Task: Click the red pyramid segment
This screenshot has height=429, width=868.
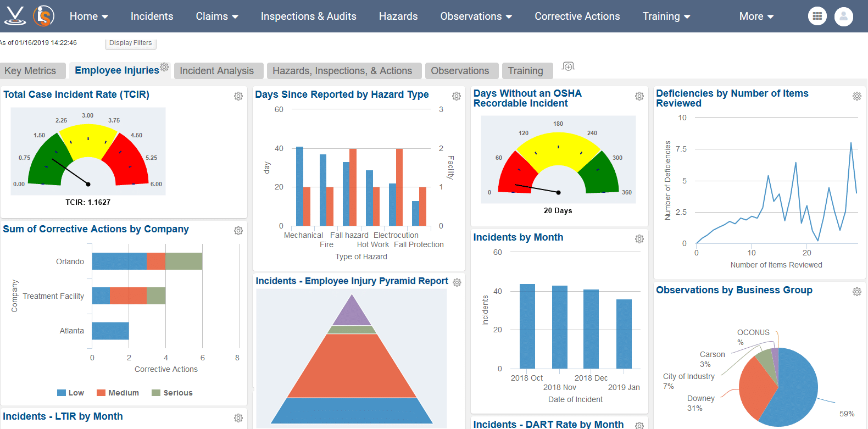Action: [x=352, y=365]
